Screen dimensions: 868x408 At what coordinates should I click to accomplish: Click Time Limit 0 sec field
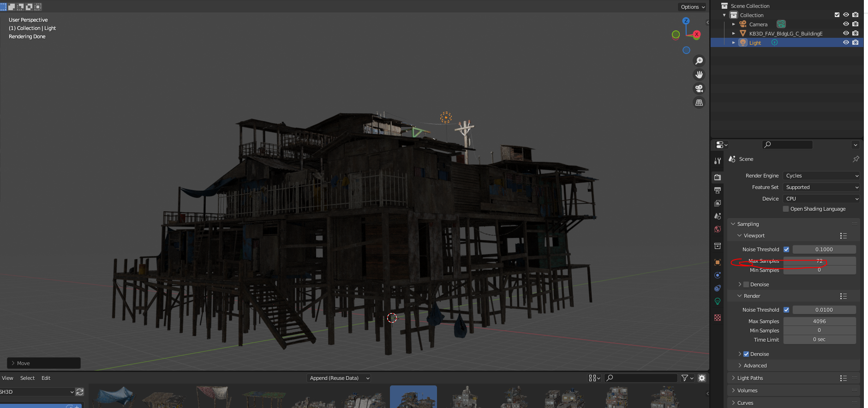[x=820, y=340]
